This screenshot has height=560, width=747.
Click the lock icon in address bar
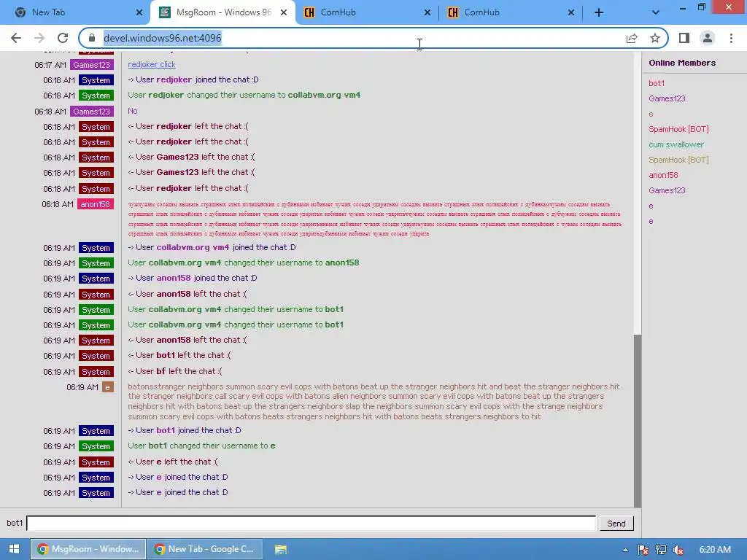(x=92, y=38)
